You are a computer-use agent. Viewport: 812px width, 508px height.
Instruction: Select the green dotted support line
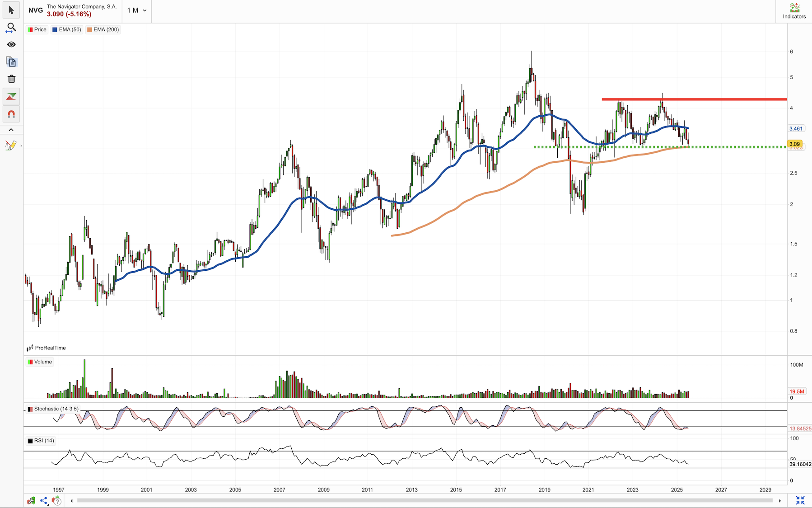[660, 147]
